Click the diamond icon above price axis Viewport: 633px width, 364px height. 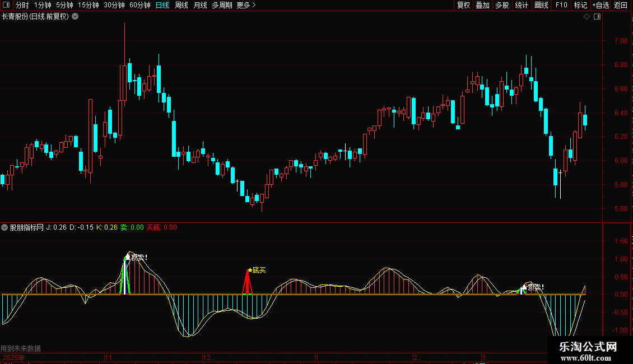coord(587,17)
